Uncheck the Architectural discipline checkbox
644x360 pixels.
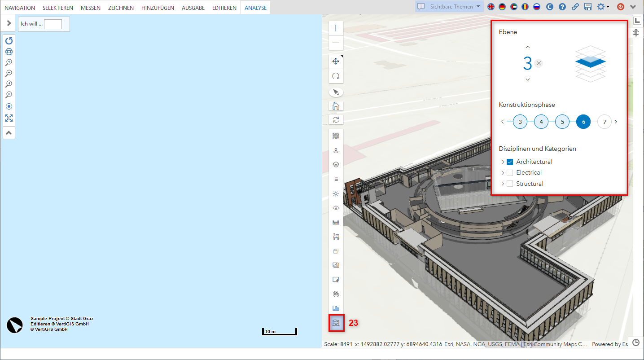click(510, 162)
